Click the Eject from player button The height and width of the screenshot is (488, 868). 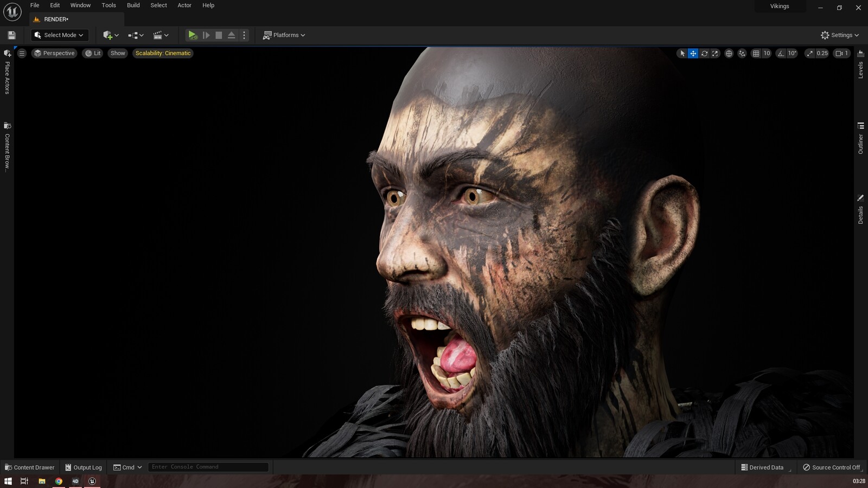232,35
